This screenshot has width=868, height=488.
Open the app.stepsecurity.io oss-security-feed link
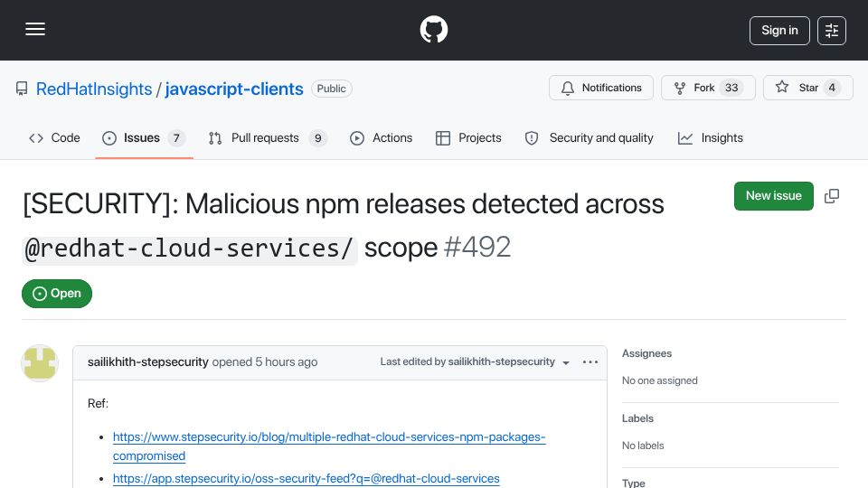307,478
